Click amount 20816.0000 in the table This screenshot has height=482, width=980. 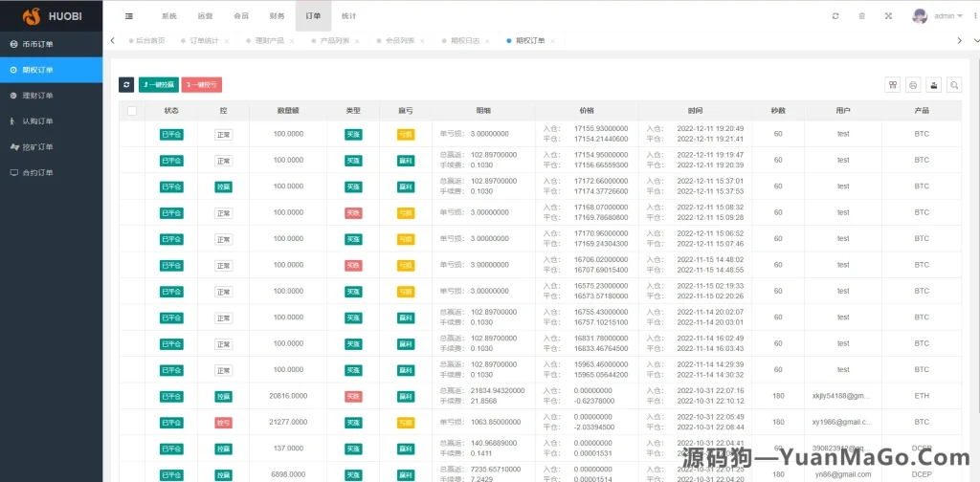[288, 396]
